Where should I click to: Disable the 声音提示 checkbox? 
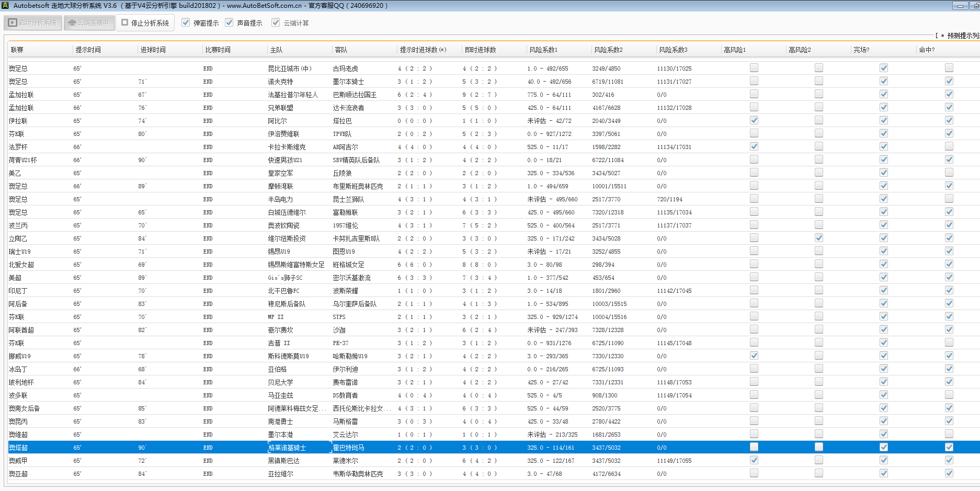(229, 22)
